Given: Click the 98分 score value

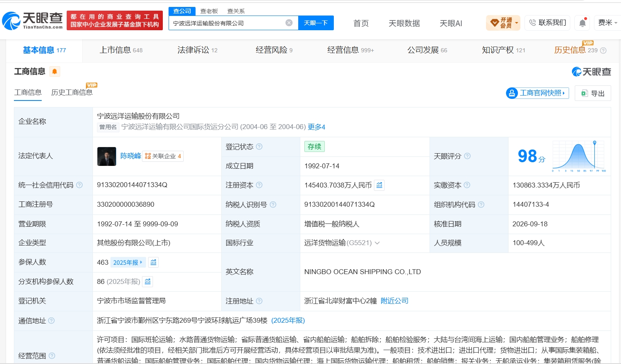Looking at the screenshot, I should (x=531, y=156).
